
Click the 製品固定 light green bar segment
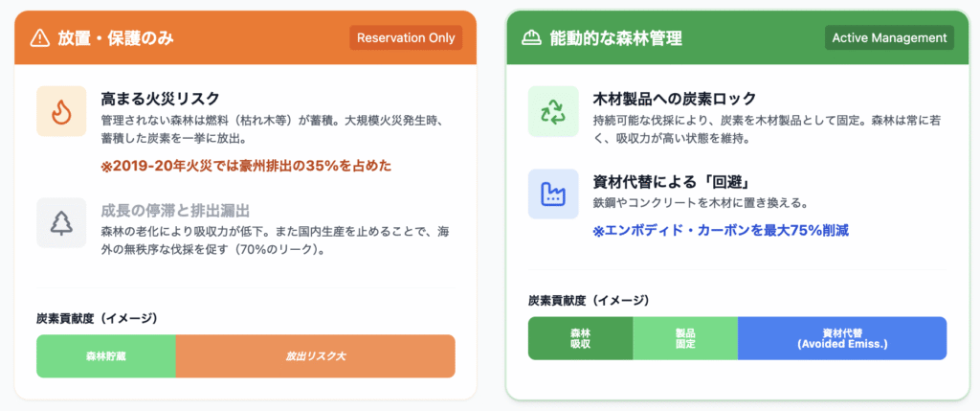tap(685, 338)
